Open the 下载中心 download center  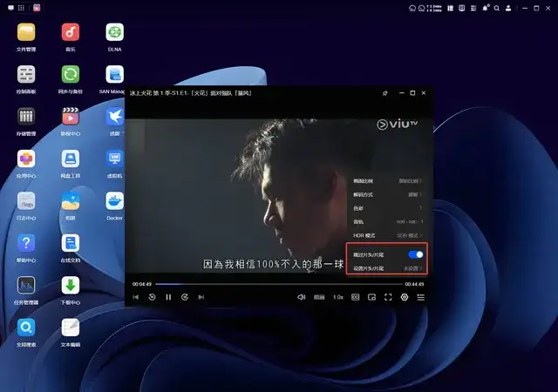(70, 285)
